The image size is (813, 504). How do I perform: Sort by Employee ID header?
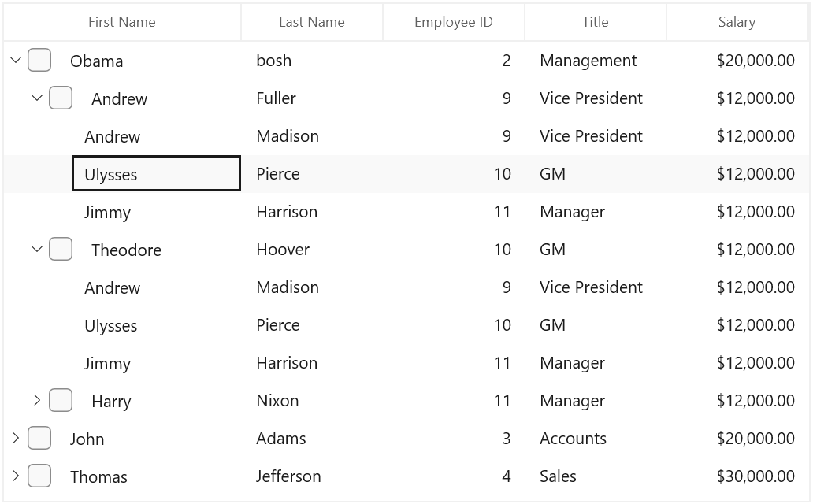point(454,22)
